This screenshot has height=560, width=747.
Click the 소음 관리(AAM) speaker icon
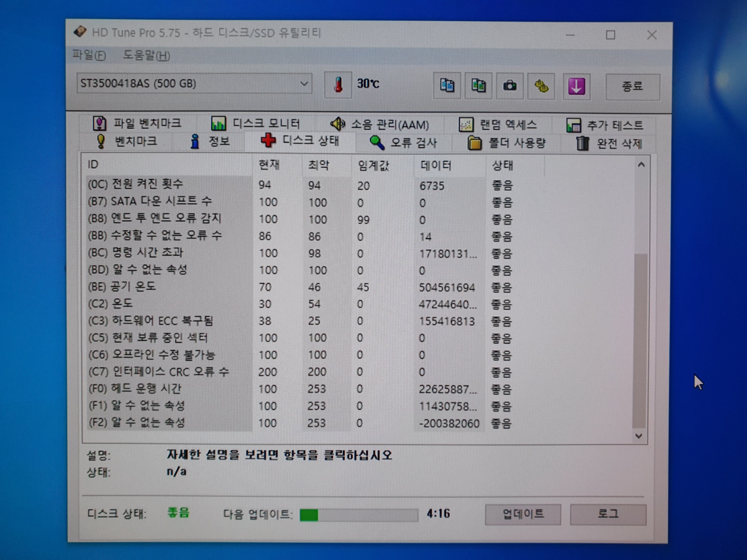pos(338,124)
